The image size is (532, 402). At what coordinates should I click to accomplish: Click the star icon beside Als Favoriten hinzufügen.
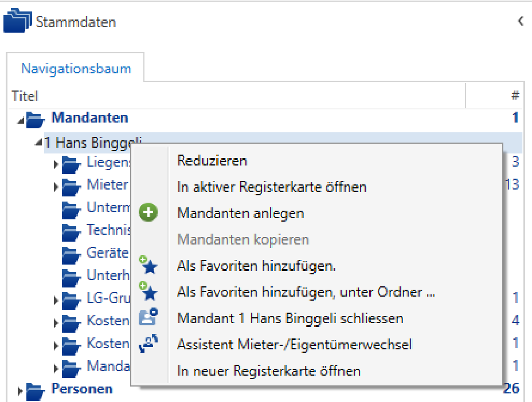148,265
